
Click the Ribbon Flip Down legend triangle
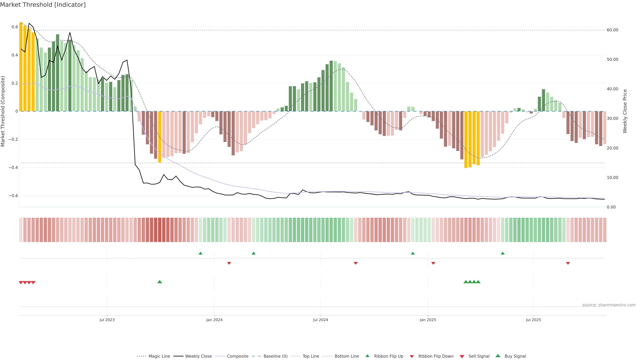(412, 356)
